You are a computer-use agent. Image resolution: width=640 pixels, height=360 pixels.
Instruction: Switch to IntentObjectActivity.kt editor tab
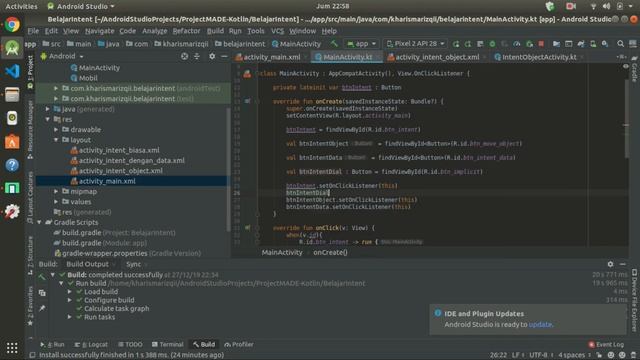(x=539, y=57)
